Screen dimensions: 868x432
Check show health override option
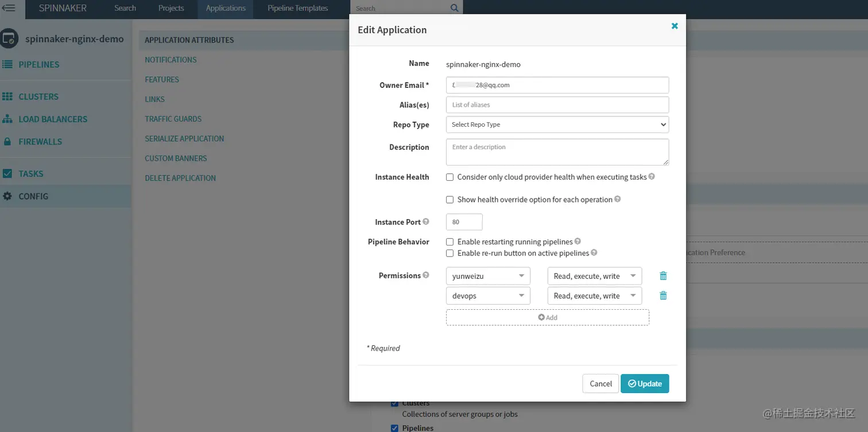point(450,200)
